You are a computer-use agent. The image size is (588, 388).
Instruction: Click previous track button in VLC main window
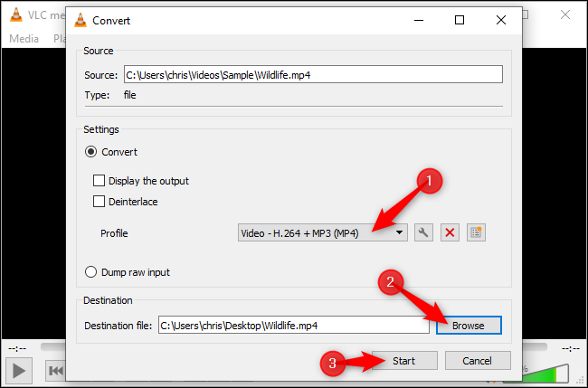pos(55,371)
